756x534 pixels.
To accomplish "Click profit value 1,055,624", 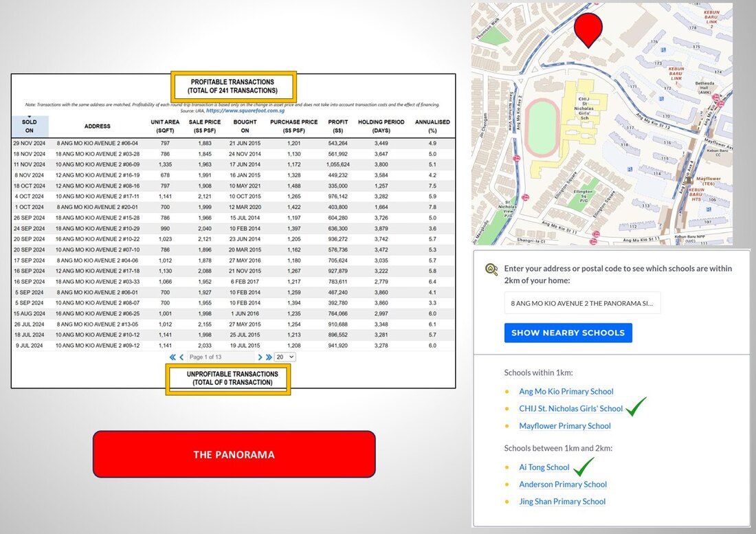I will click(338, 164).
